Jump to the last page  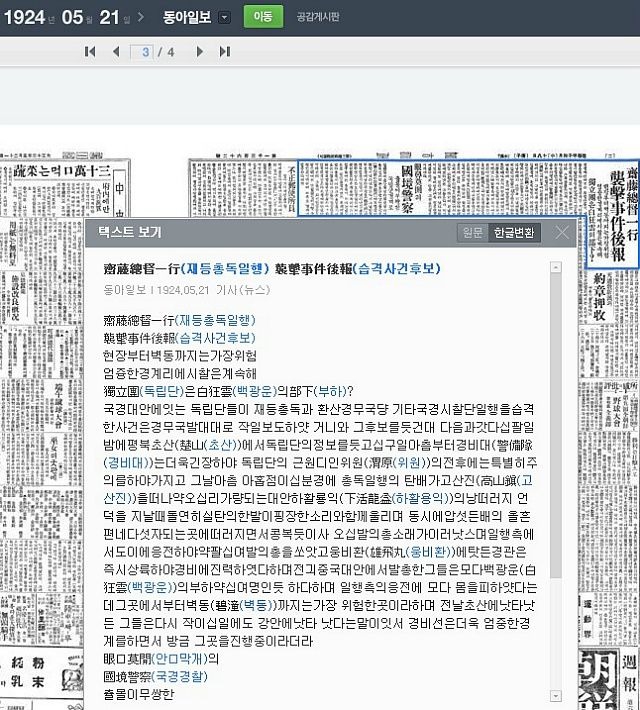[x=225, y=52]
